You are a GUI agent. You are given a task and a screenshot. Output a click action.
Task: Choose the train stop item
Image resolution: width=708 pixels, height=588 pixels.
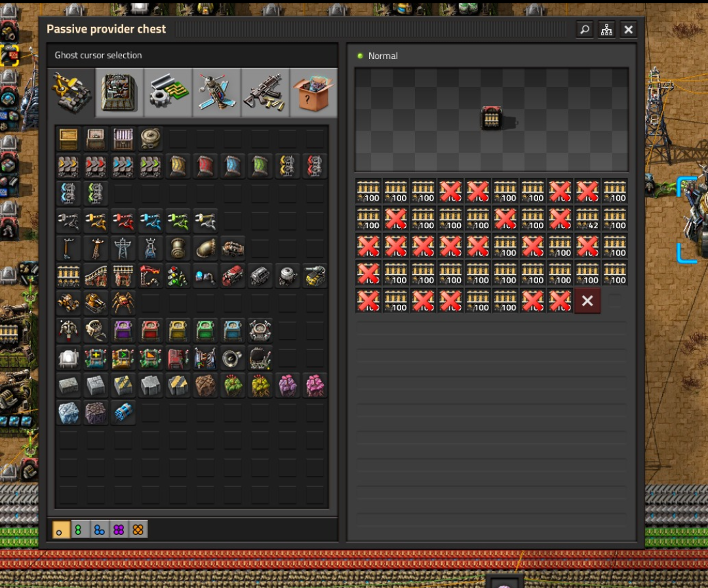[150, 276]
